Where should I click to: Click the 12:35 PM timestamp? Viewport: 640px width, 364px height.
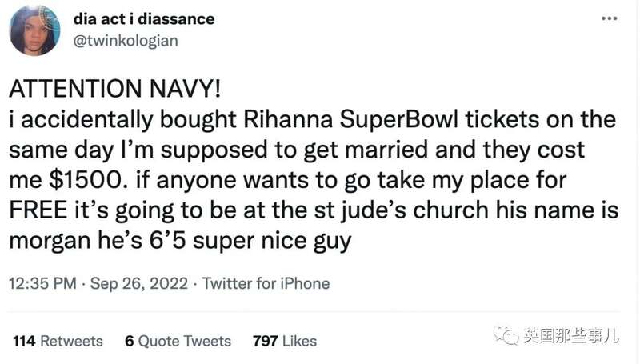(43, 283)
